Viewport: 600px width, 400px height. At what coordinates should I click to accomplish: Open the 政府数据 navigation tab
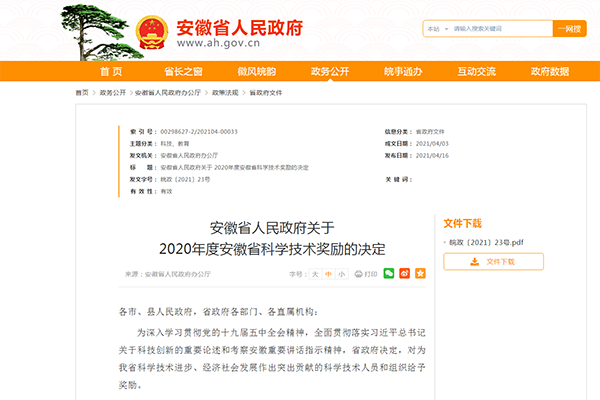[x=549, y=72]
